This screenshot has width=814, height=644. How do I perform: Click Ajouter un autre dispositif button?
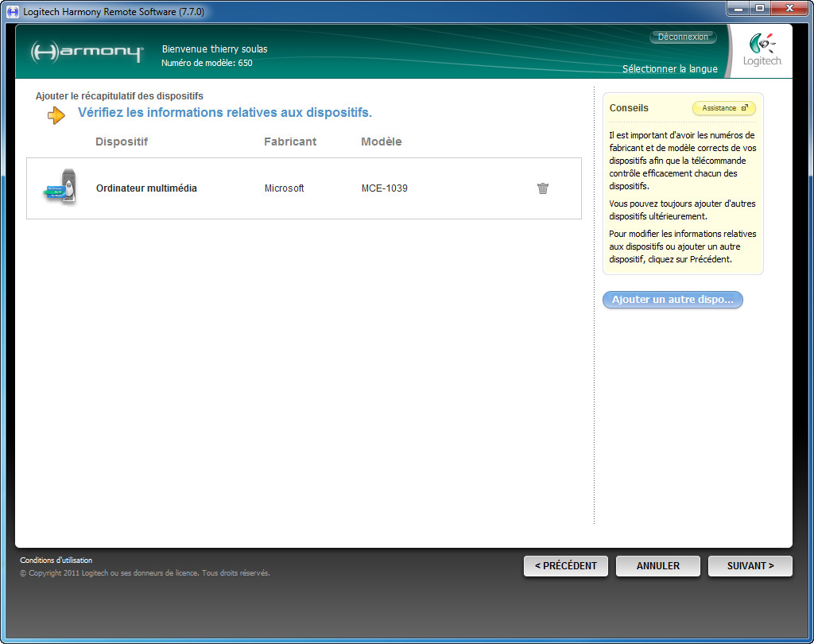click(x=673, y=300)
